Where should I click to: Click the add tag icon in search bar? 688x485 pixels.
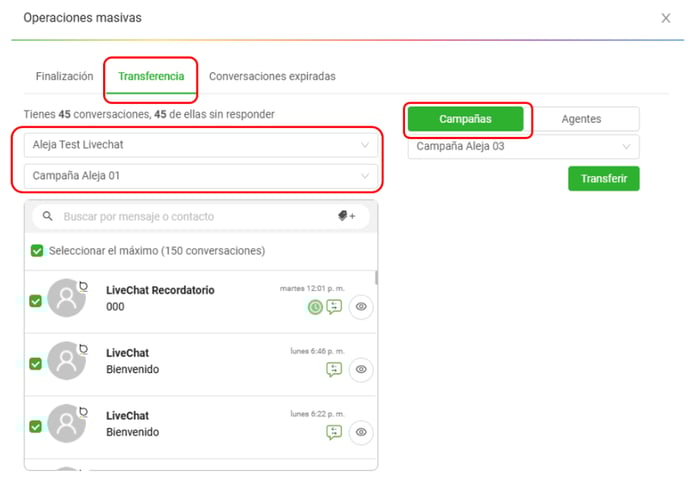347,216
